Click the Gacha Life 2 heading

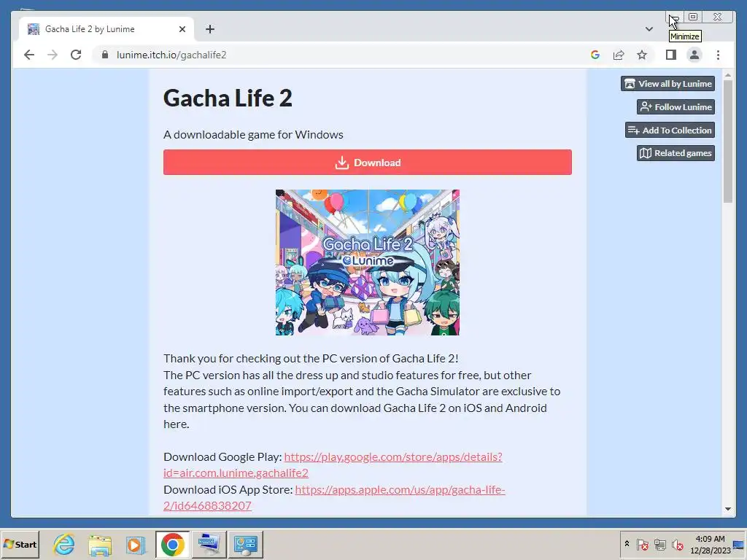click(228, 98)
